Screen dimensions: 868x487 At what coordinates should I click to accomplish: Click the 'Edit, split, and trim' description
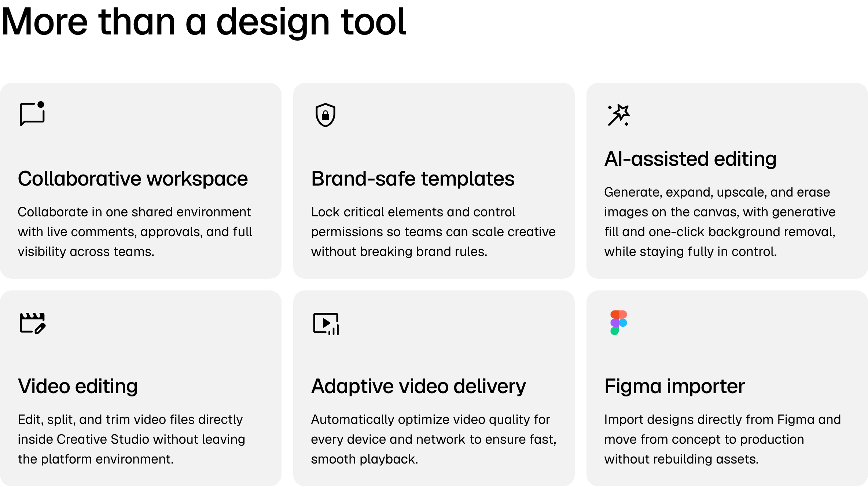[x=131, y=439]
